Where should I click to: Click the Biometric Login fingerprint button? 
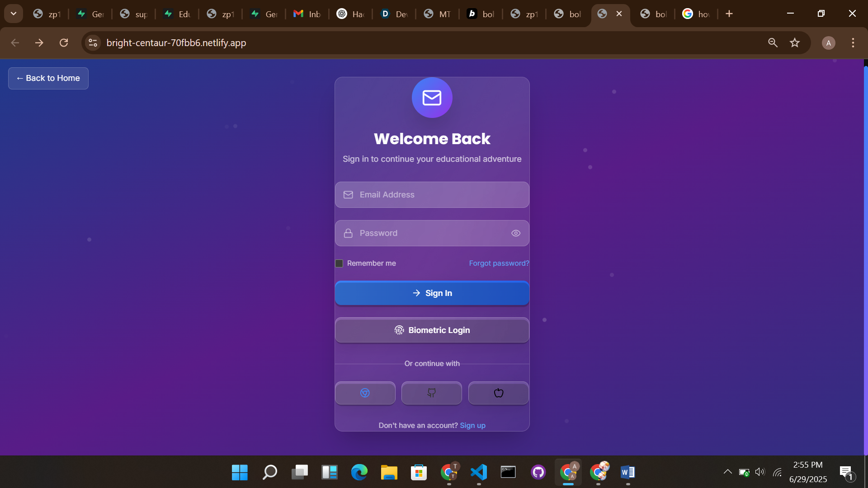pyautogui.click(x=432, y=330)
